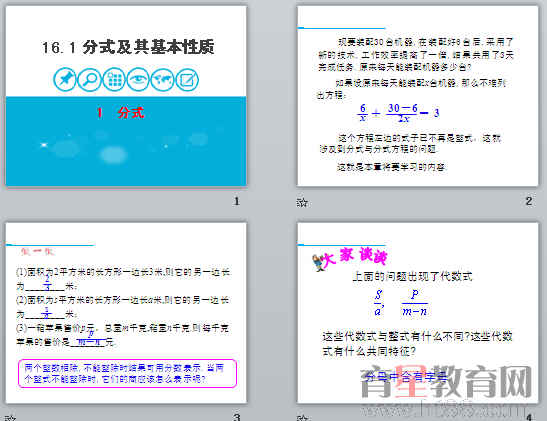Viewport: 547px width, 421px height.
Task: Click slide number 2 label
Action: coord(529,201)
